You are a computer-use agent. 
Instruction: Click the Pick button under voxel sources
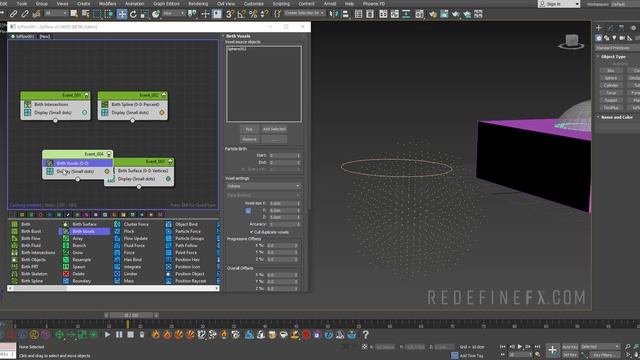click(249, 129)
